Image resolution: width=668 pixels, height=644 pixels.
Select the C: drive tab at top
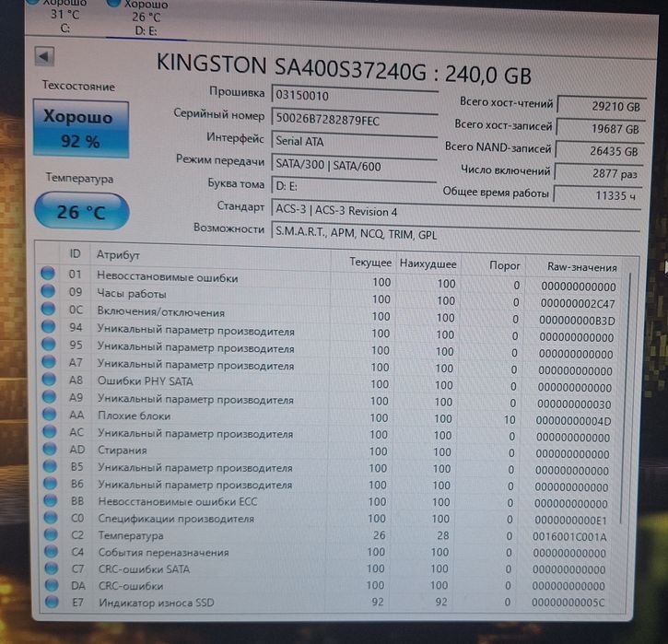point(65,16)
